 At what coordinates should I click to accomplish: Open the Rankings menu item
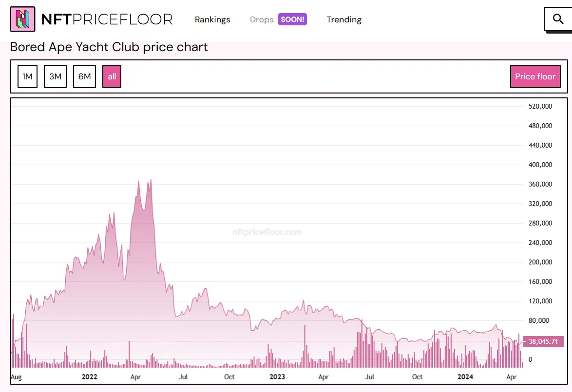click(212, 19)
